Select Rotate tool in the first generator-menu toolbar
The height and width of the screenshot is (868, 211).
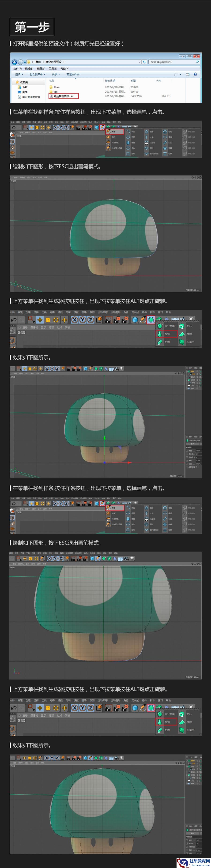tap(56, 320)
